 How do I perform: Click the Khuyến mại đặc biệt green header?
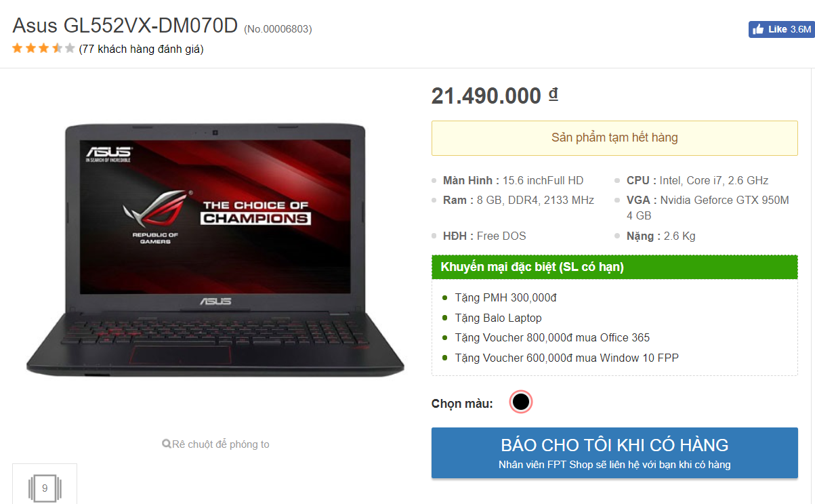click(x=614, y=267)
